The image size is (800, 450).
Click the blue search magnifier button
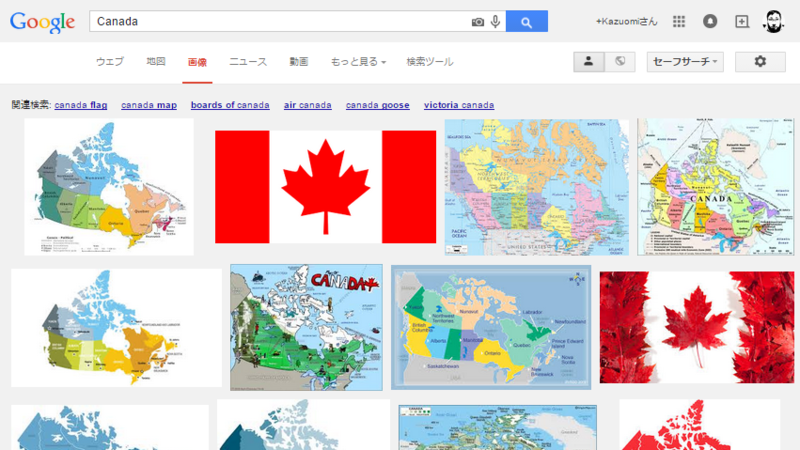(527, 21)
